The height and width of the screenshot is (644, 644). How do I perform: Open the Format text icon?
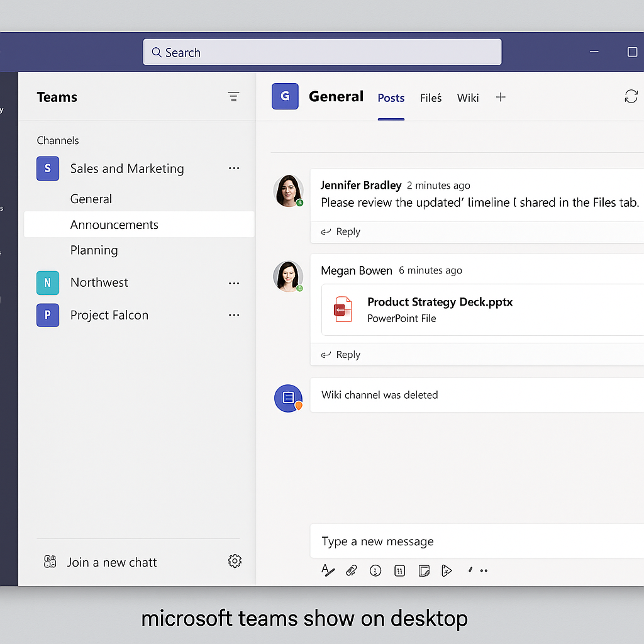coord(328,570)
